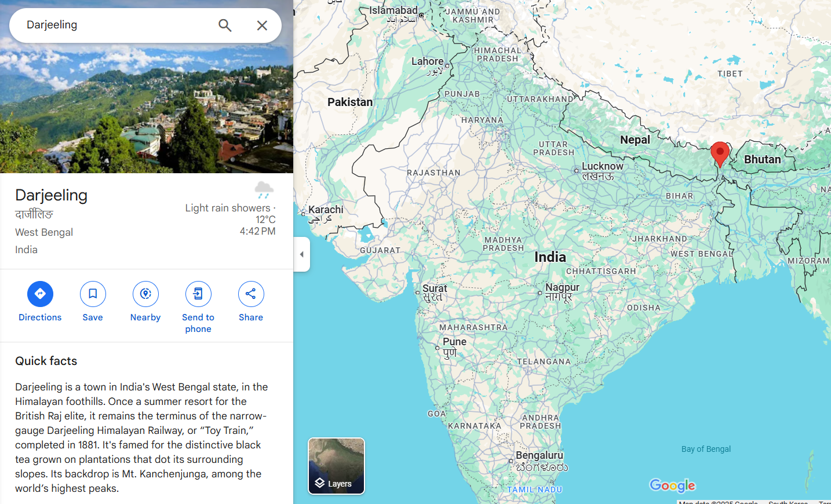Screen dimensions: 831x504
Task: Click the Lucknow city label
Action: [x=602, y=166]
